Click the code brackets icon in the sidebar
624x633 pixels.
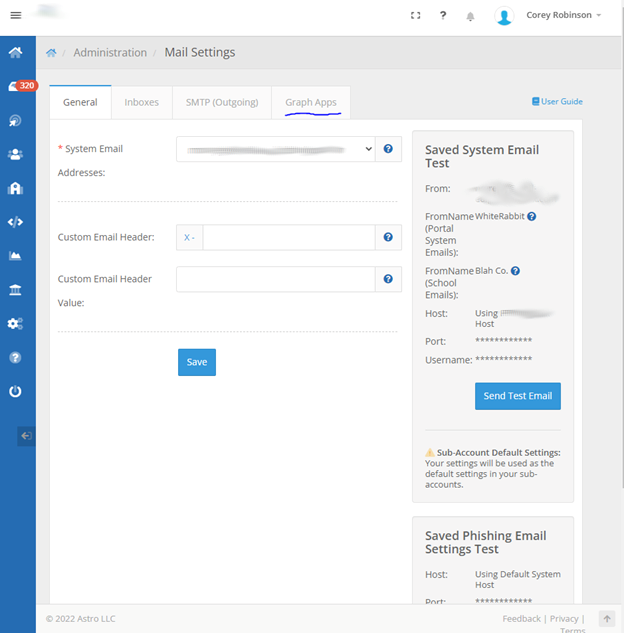15,222
